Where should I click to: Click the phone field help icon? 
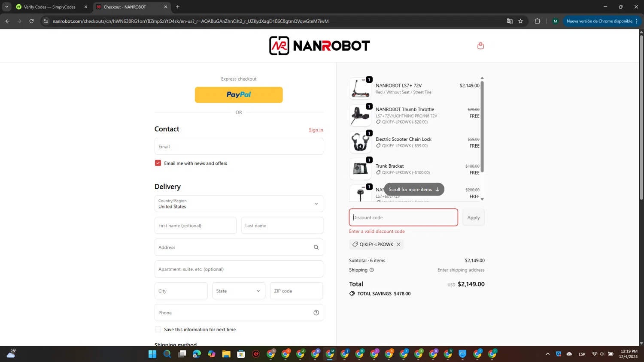316,313
